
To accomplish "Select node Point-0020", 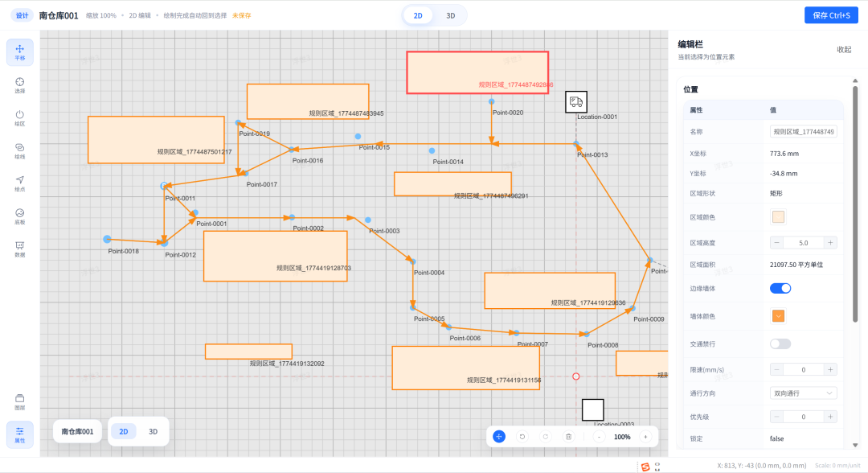I will 491,101.
